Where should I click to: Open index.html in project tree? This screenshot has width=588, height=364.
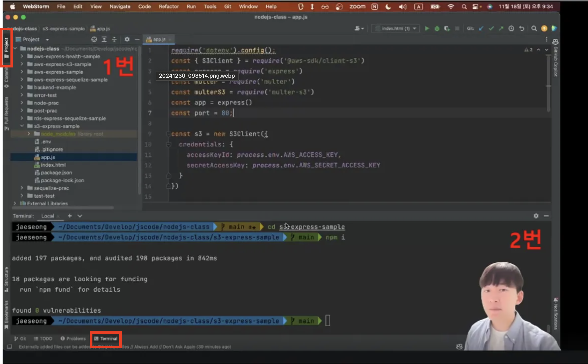[x=53, y=165]
